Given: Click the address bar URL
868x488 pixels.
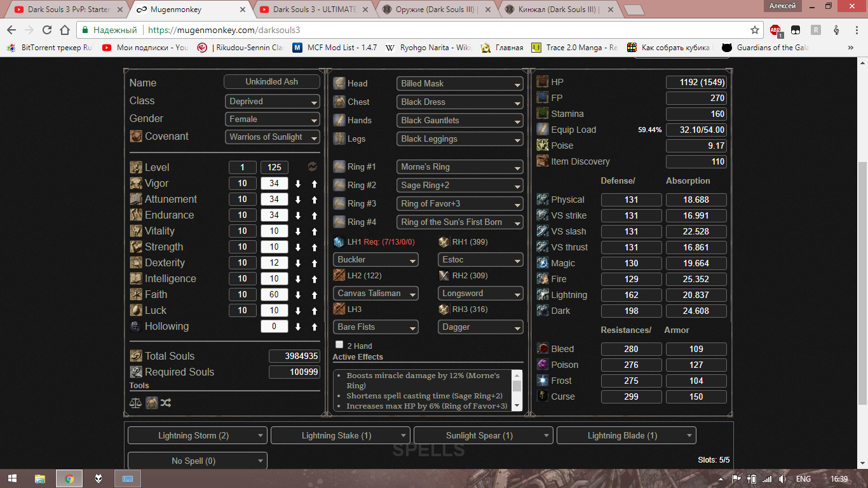Looking at the screenshot, I should click(224, 30).
